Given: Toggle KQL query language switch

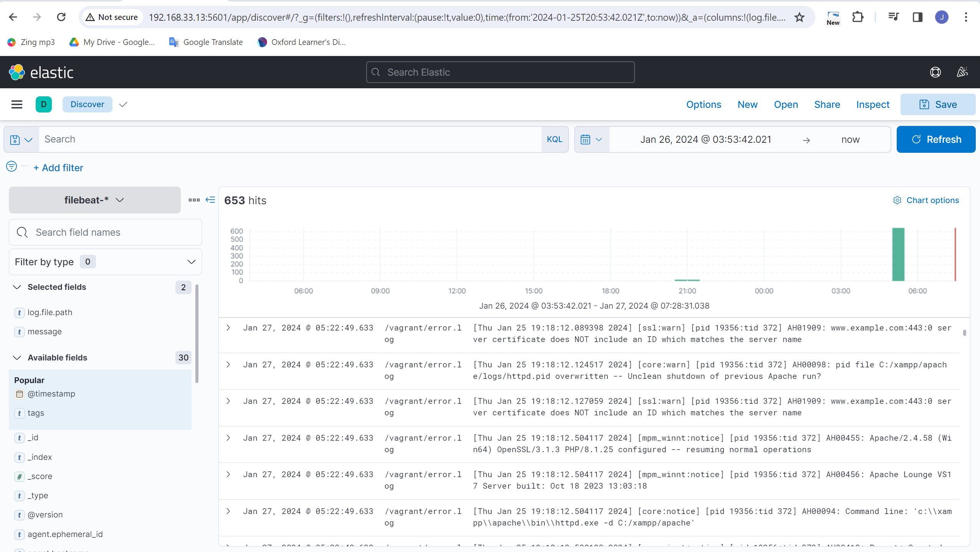Looking at the screenshot, I should click(x=554, y=139).
